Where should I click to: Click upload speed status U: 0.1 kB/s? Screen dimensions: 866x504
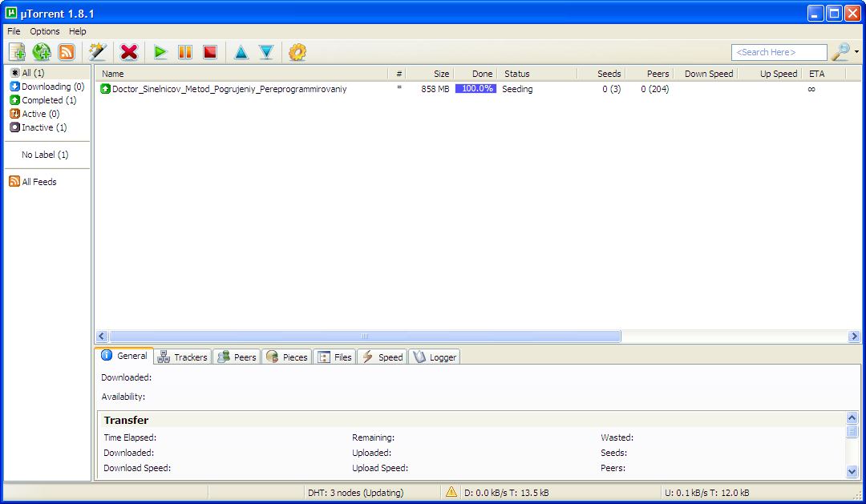coord(707,493)
